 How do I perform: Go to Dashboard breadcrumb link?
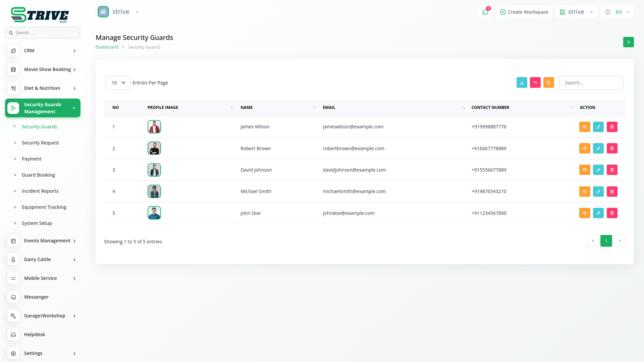(x=107, y=47)
